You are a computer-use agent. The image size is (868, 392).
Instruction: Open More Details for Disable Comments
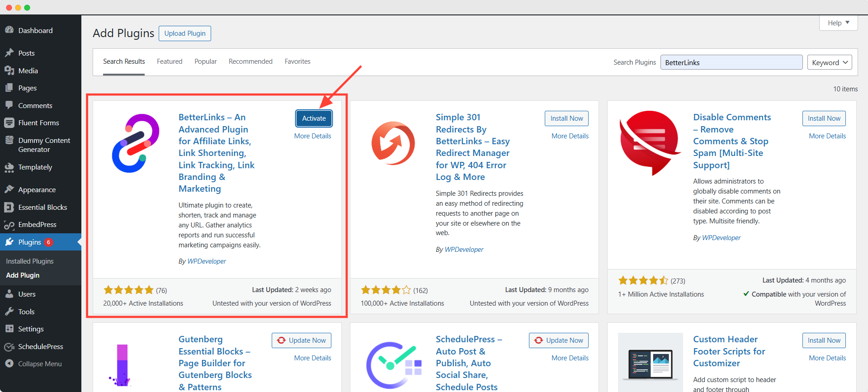pos(827,136)
